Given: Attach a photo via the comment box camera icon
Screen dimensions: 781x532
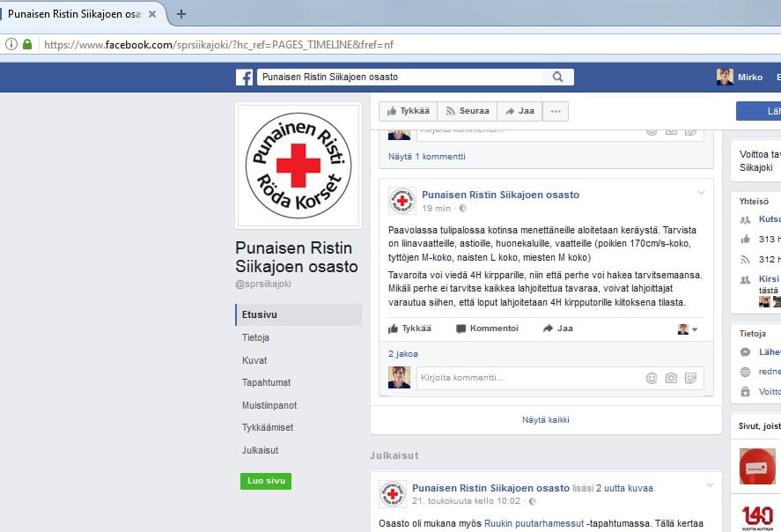Looking at the screenshot, I should (x=671, y=378).
